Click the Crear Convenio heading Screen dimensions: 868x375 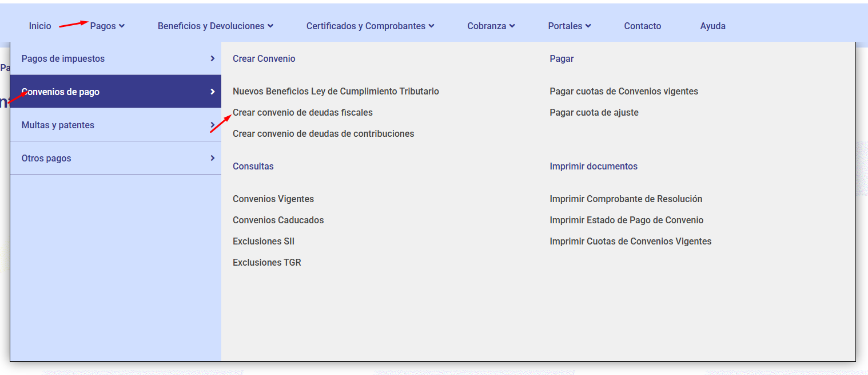[x=264, y=58]
